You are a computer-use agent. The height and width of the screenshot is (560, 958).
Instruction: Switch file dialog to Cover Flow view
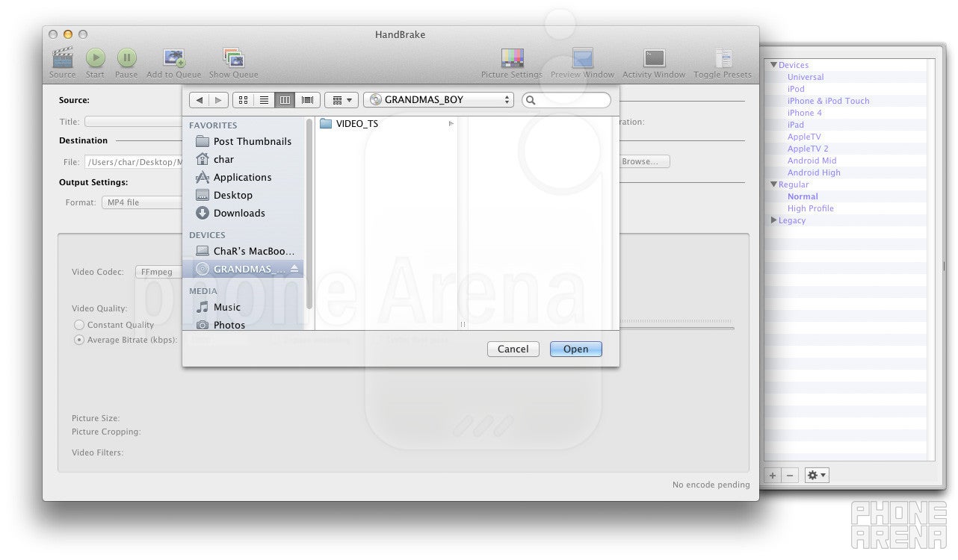pos(306,100)
